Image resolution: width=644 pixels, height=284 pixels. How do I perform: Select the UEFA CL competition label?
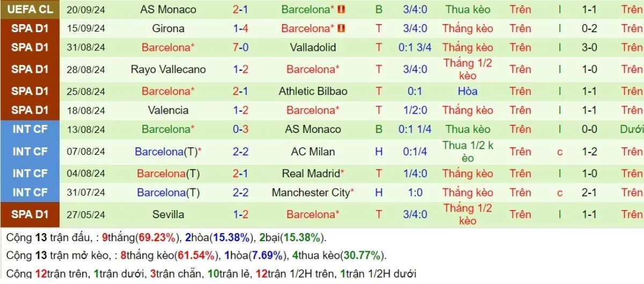pos(31,9)
